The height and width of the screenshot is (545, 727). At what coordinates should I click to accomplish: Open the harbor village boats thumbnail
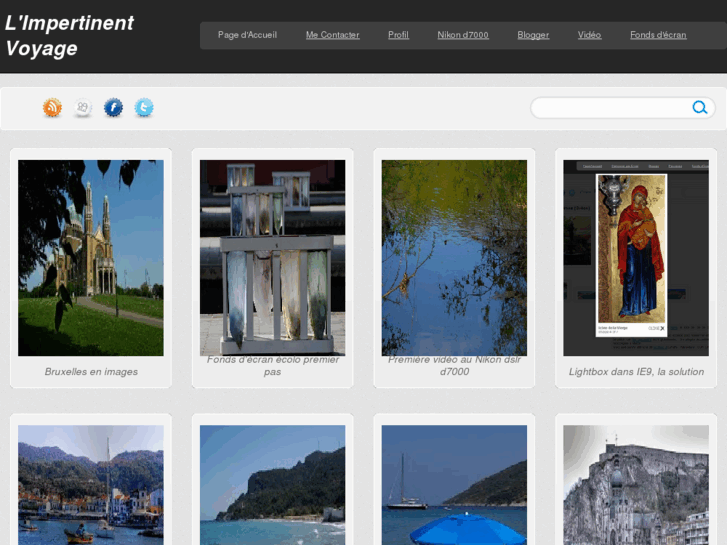(x=91, y=485)
